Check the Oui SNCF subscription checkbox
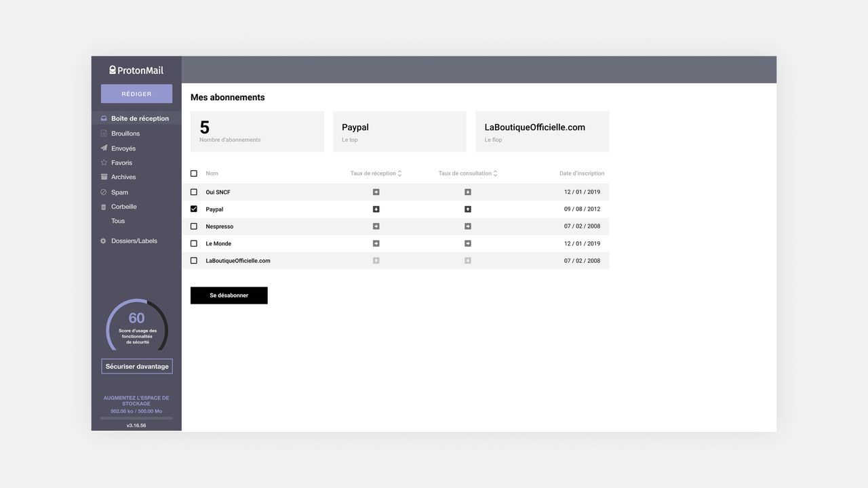The width and height of the screenshot is (868, 488). tap(194, 192)
